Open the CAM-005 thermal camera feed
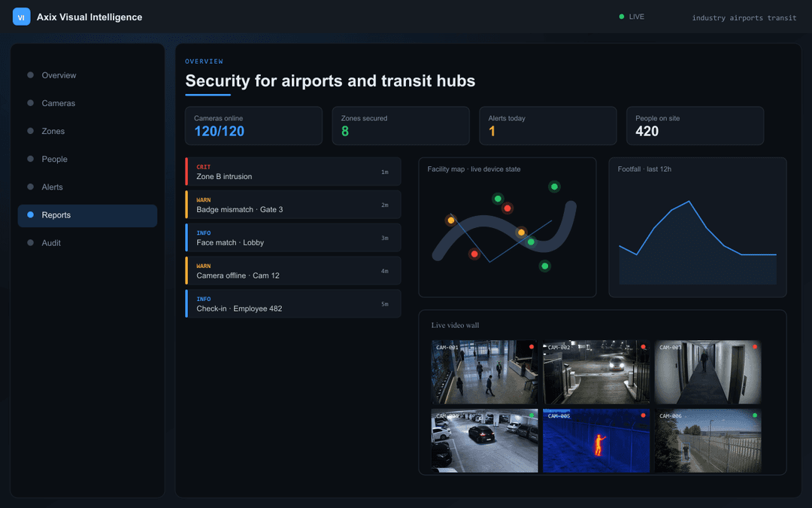Viewport: 812px width, 508px height. 596,440
